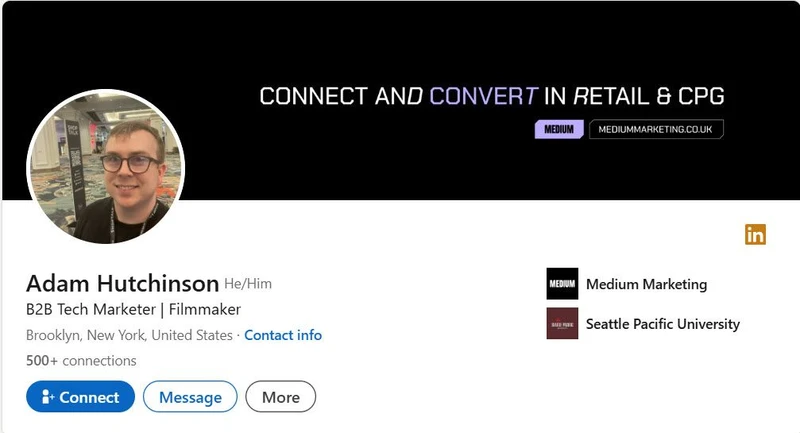Image resolution: width=800 pixels, height=433 pixels.
Task: Open the More options menu
Action: [280, 397]
